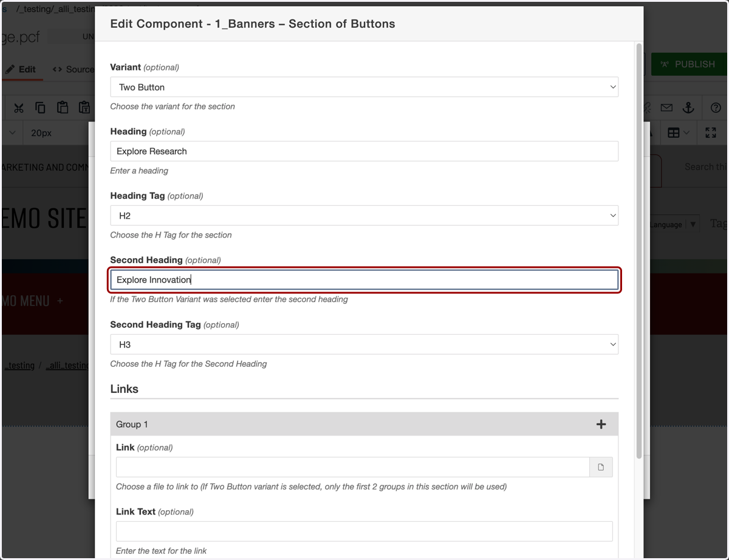729x560 pixels.
Task: Click the empty Link Text input field
Action: [364, 531]
